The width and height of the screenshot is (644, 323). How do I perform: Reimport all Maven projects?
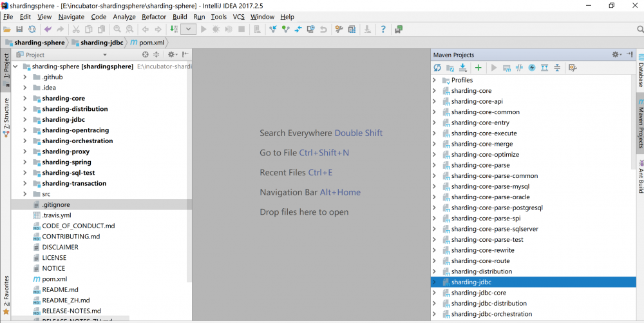click(x=437, y=68)
